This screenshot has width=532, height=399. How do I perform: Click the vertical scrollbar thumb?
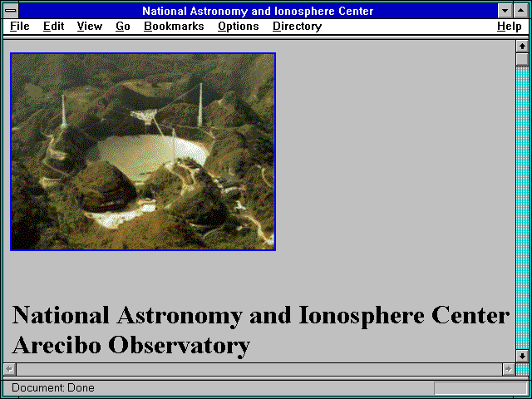(522, 59)
